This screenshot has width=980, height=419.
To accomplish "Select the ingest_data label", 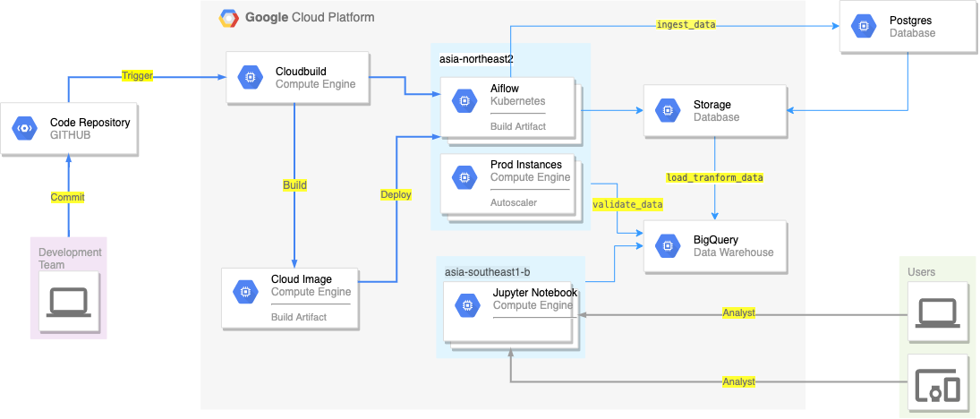I will pos(686,24).
